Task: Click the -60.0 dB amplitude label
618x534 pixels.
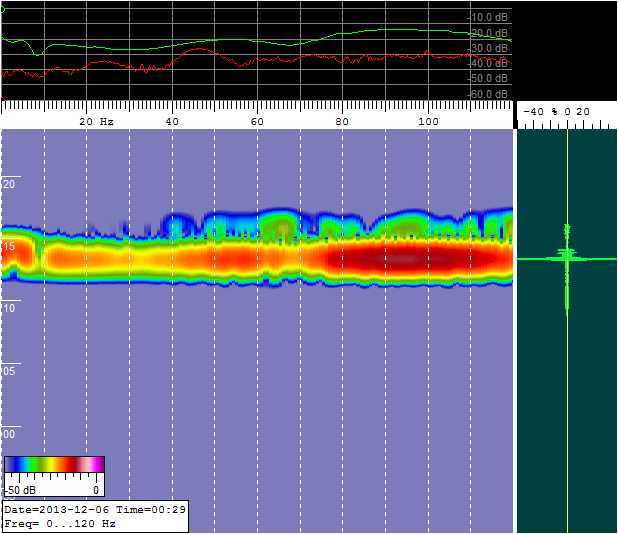Action: 488,94
